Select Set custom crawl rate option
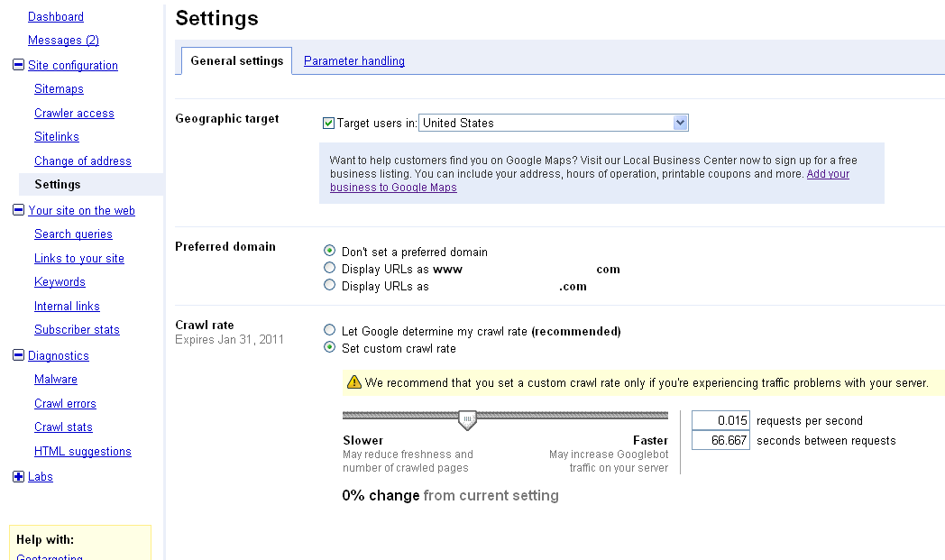945x560 pixels. 329,348
